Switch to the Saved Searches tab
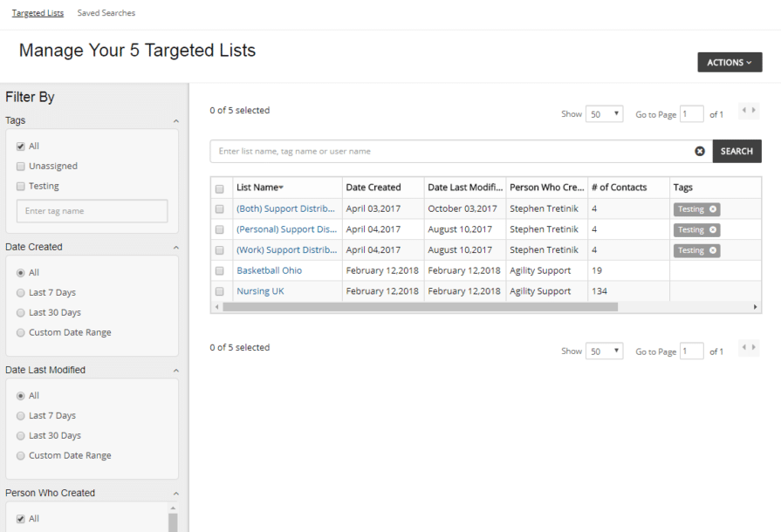Screen dimensions: 781x532 tap(106, 13)
